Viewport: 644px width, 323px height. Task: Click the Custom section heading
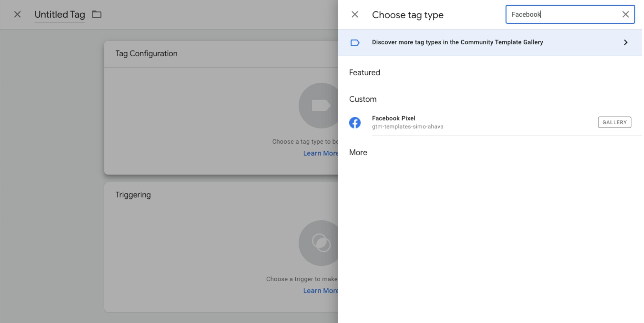(x=363, y=99)
